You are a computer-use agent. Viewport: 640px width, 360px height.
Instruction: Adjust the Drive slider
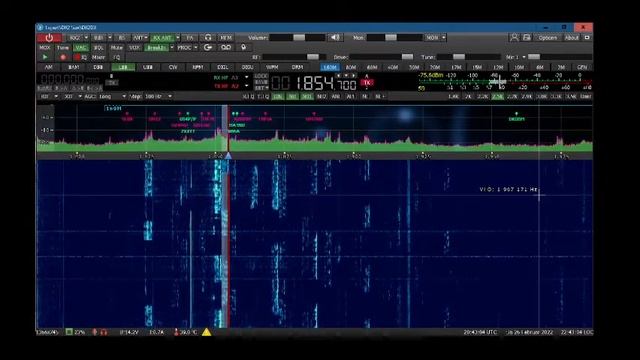click(382, 57)
